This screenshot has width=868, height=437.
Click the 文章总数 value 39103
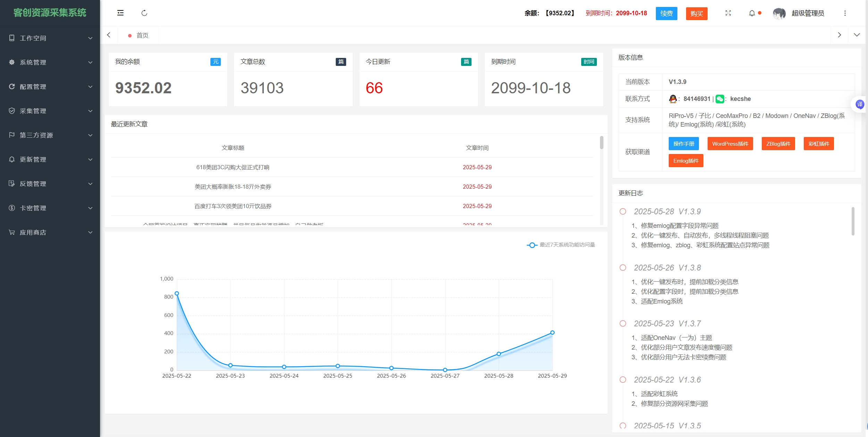262,88
